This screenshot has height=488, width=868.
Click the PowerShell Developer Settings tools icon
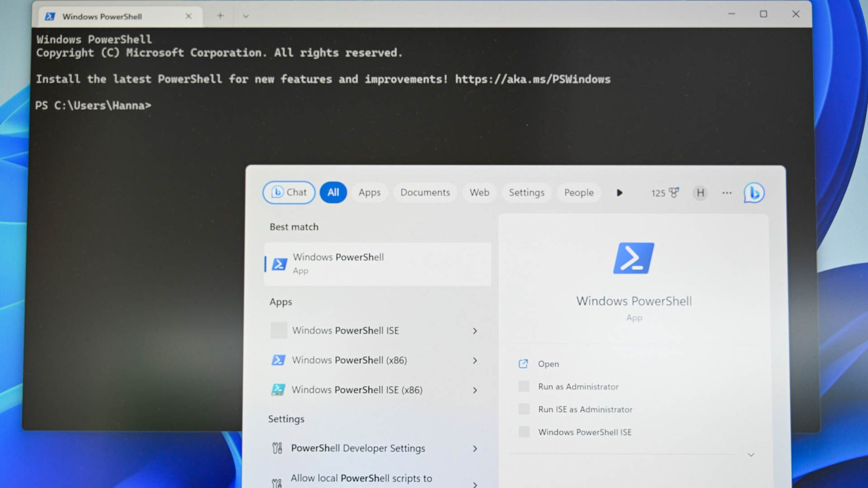pos(277,448)
